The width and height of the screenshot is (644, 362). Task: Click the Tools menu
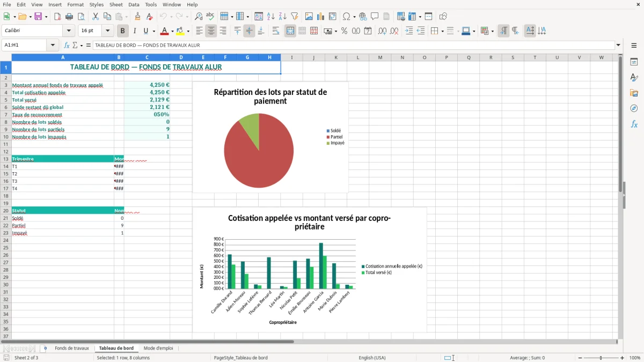[x=151, y=4]
